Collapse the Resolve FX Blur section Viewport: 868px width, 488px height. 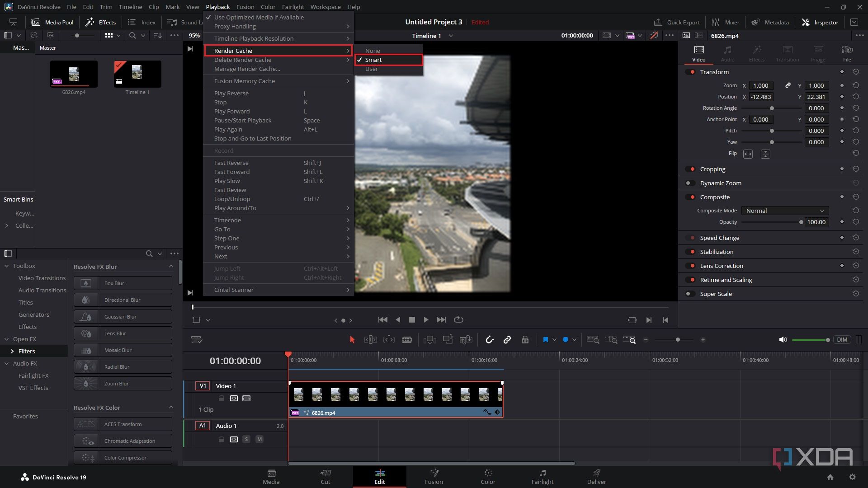point(171,266)
